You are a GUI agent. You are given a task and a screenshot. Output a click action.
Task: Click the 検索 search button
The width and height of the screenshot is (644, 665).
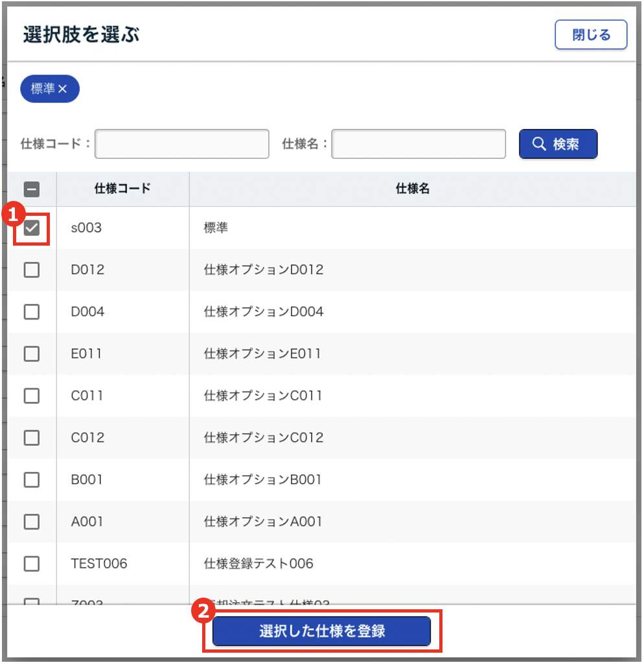pyautogui.click(x=558, y=144)
